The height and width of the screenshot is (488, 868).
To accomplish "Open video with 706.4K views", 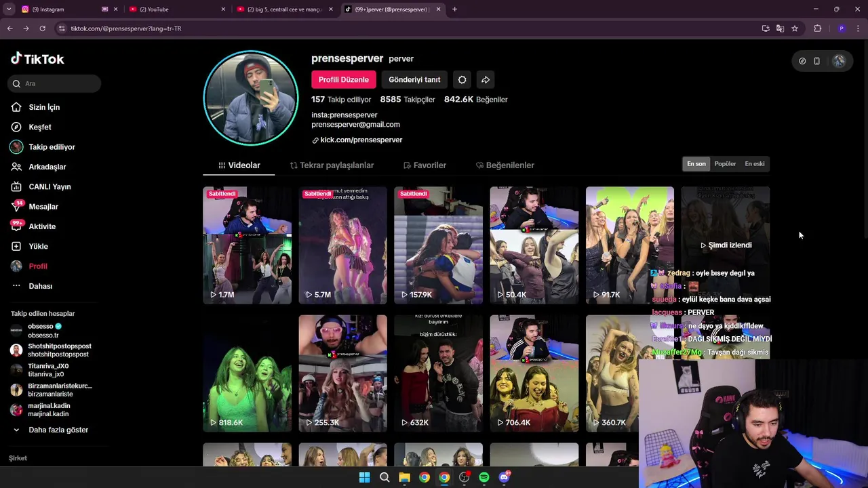I will click(534, 373).
